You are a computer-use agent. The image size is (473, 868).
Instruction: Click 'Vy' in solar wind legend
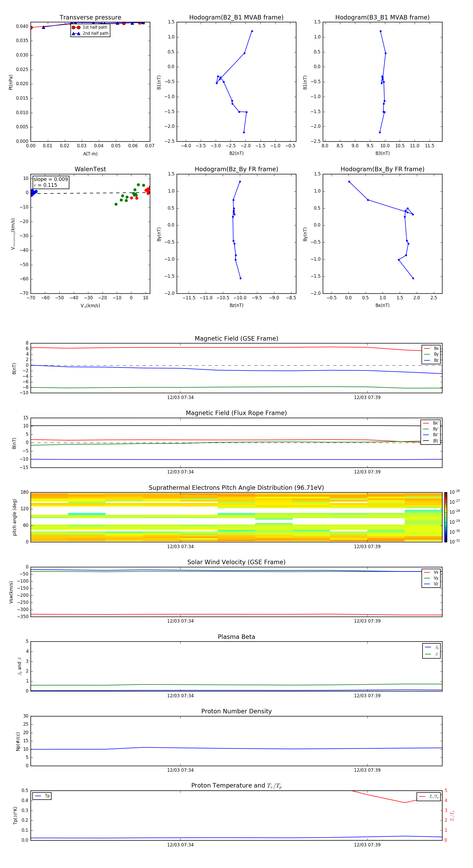point(436,578)
